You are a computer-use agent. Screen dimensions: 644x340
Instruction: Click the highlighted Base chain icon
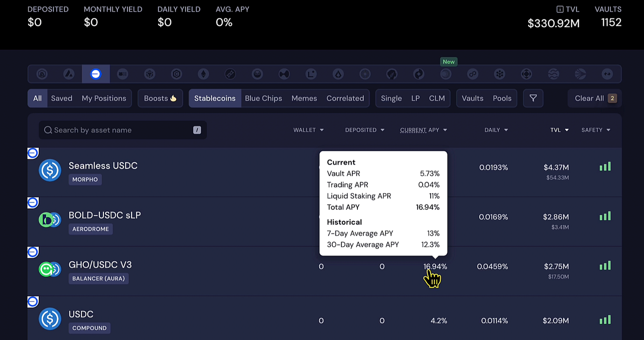(96, 74)
